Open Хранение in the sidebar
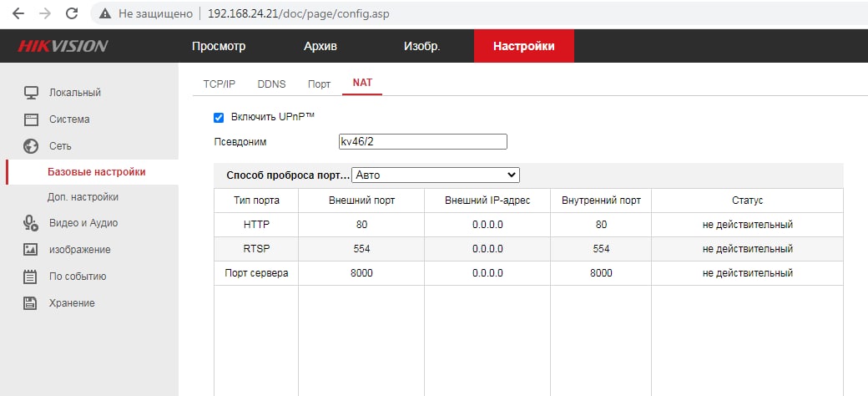 [x=72, y=303]
